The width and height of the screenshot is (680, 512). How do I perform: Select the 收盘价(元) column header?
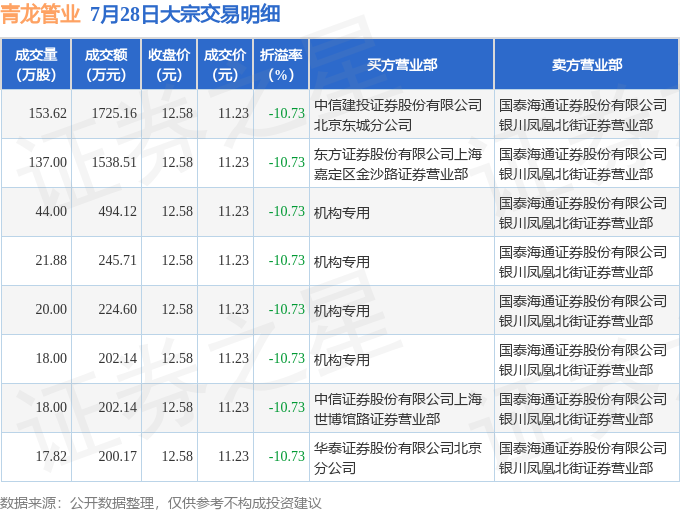169,65
